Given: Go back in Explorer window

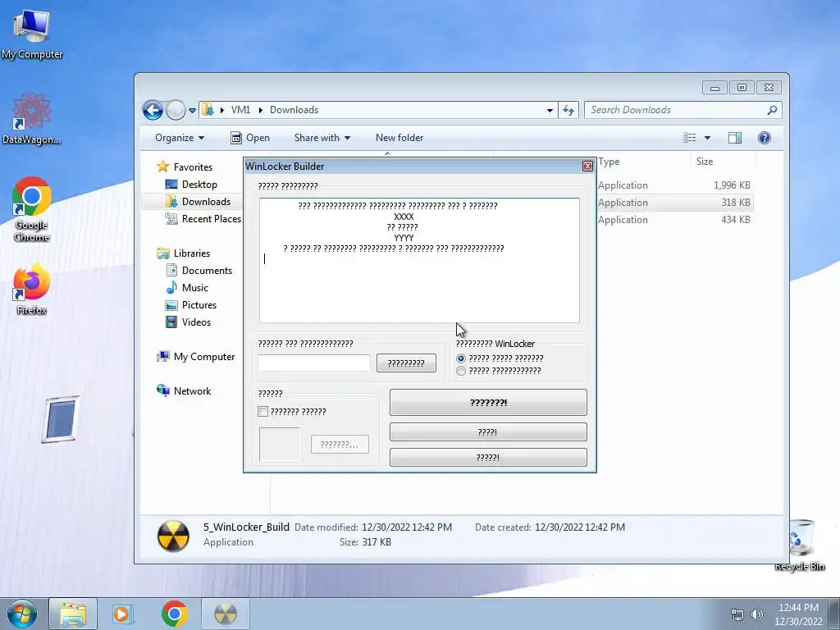Looking at the screenshot, I should click(153, 111).
